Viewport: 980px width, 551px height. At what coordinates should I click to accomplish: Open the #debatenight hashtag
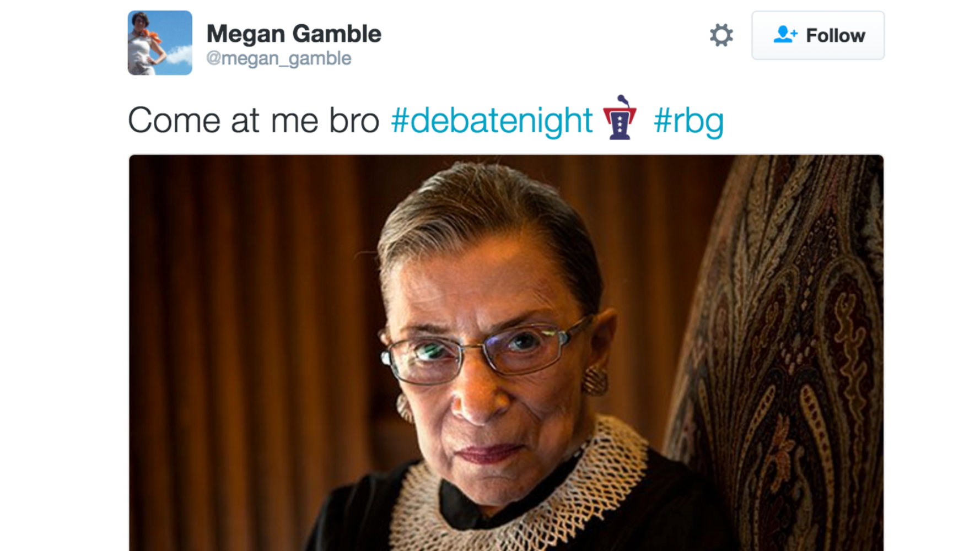click(x=492, y=118)
